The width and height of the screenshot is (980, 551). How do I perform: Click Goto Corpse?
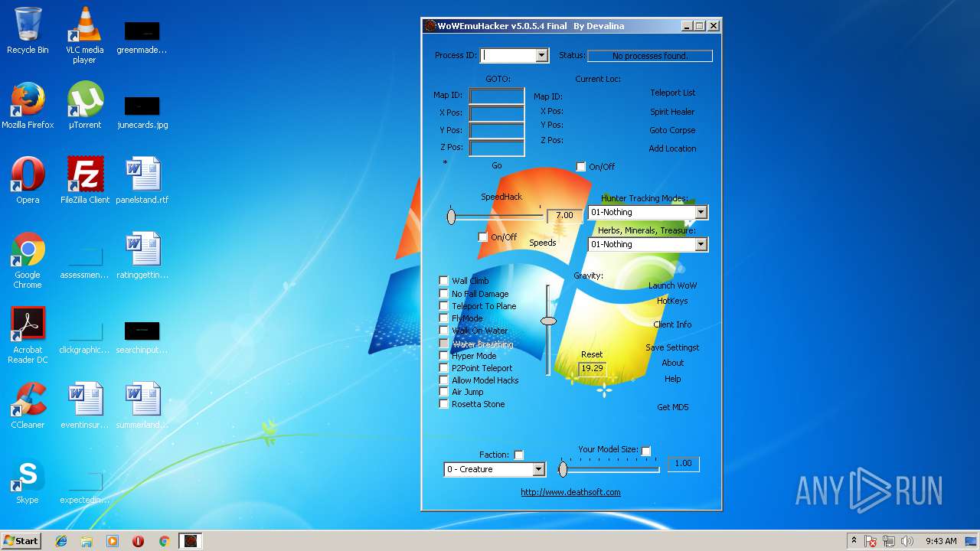(x=672, y=130)
